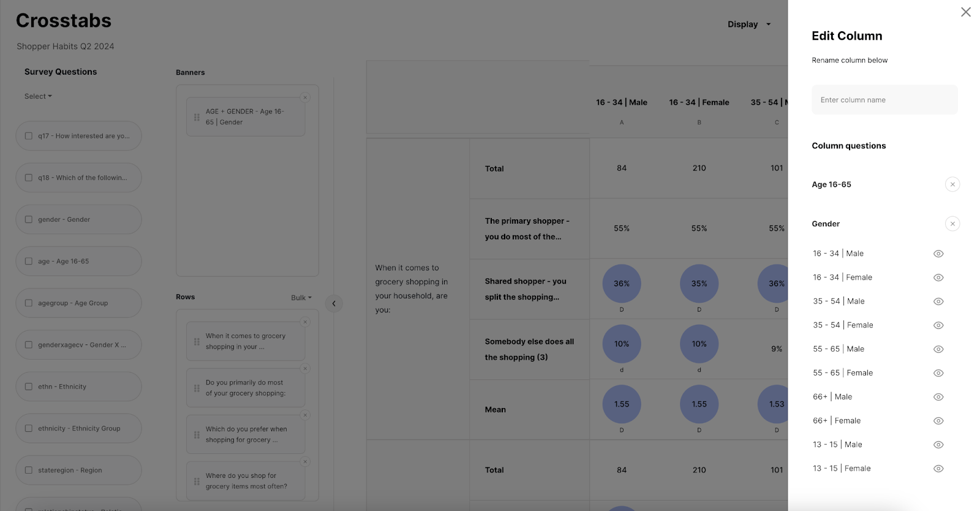Expand the Bulk dropdown for Rows

coord(301,298)
